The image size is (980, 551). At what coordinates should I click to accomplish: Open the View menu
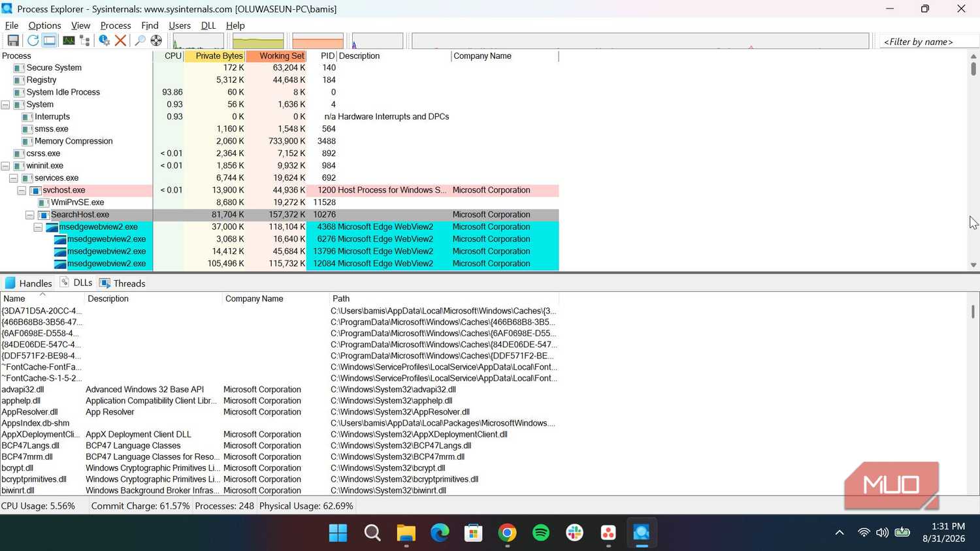coord(80,25)
